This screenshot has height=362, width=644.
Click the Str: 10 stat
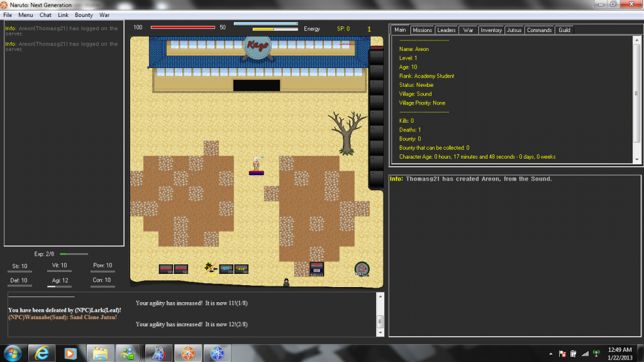[19, 266]
